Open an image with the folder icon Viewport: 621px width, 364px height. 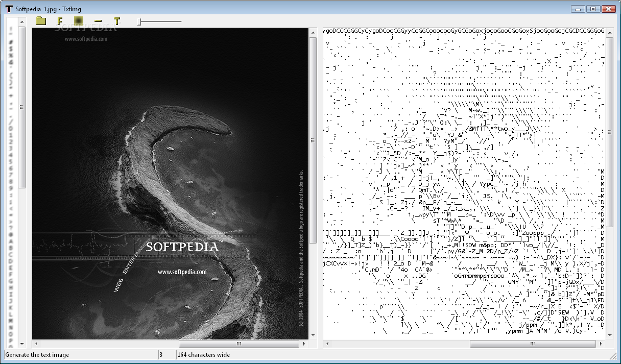[x=41, y=21]
